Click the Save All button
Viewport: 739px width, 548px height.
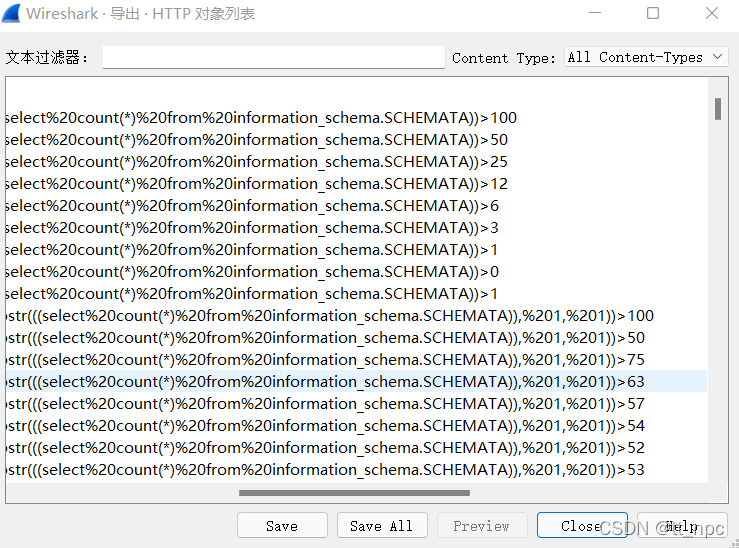tap(382, 525)
